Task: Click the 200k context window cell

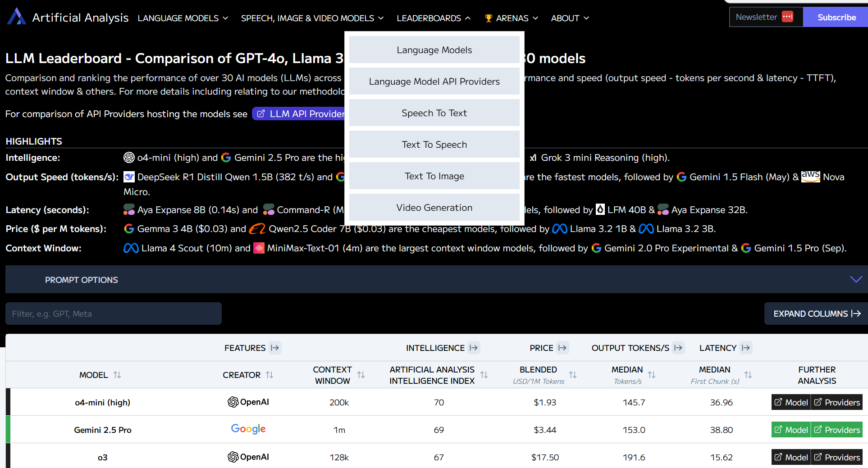Action: pos(339,402)
